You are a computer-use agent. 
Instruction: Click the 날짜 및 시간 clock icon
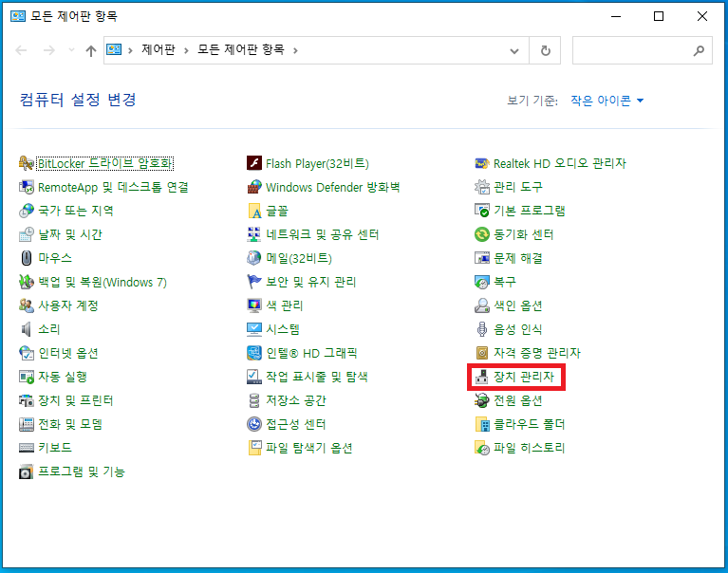click(x=26, y=234)
